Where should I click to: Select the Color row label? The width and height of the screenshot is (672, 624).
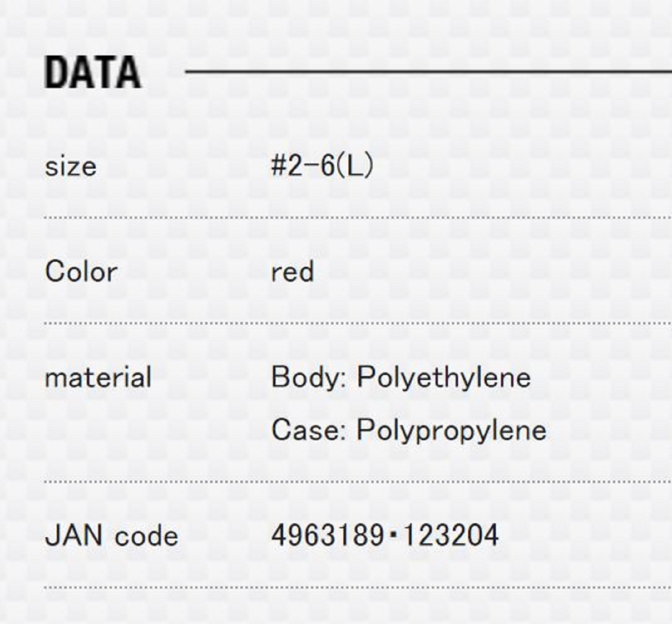[x=81, y=272]
